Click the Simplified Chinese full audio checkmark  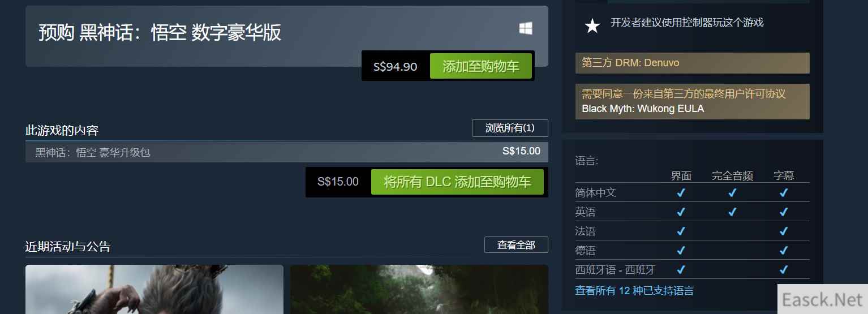pyautogui.click(x=732, y=193)
